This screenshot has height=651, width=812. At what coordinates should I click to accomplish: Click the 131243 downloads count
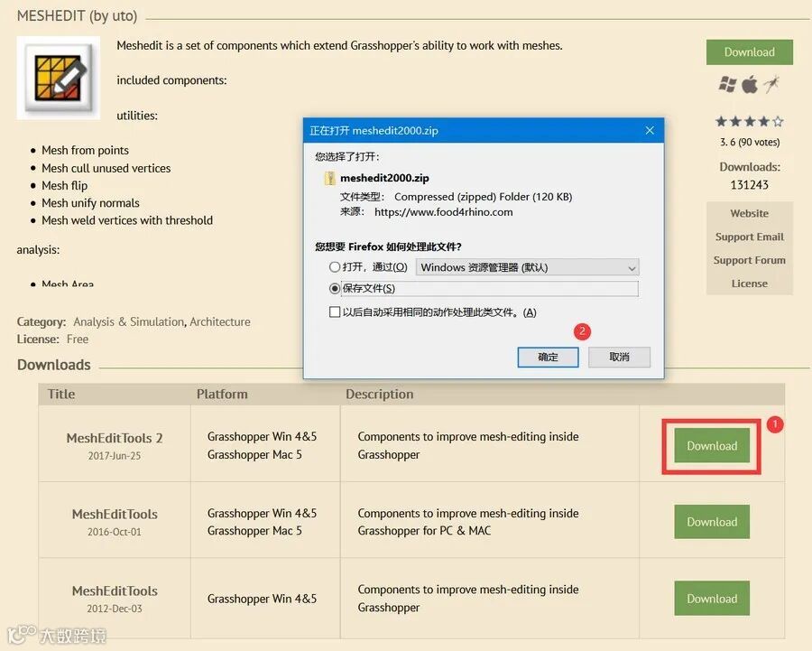750,185
